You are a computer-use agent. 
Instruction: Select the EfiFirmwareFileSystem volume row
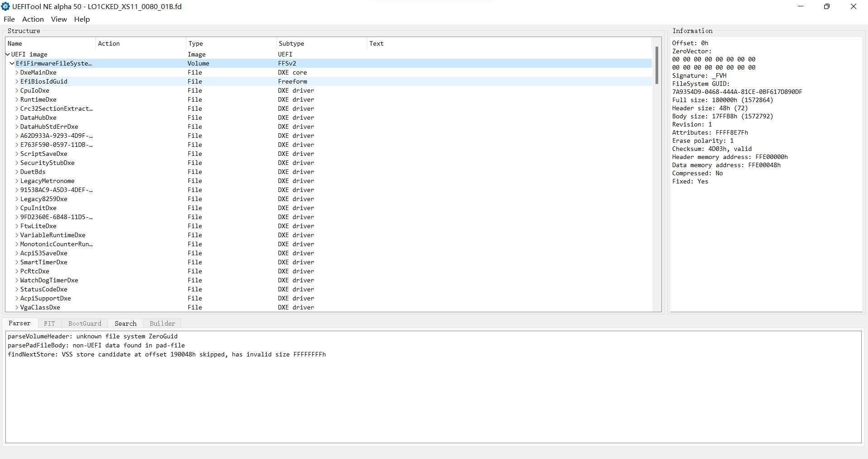click(329, 63)
